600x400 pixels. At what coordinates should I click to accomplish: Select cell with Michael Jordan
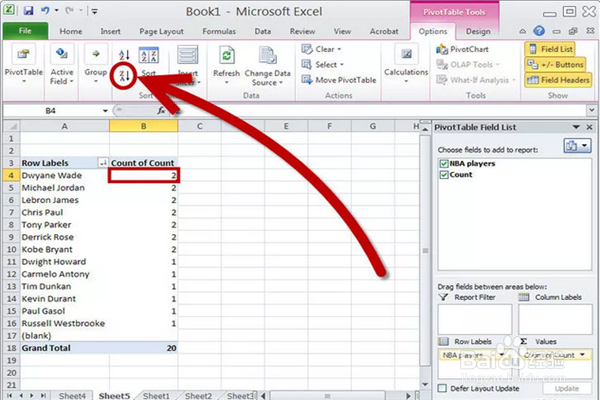click(x=64, y=188)
